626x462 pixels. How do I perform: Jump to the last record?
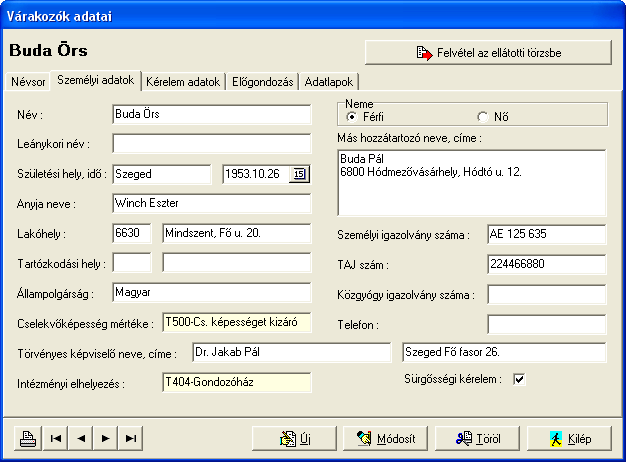[x=131, y=438]
